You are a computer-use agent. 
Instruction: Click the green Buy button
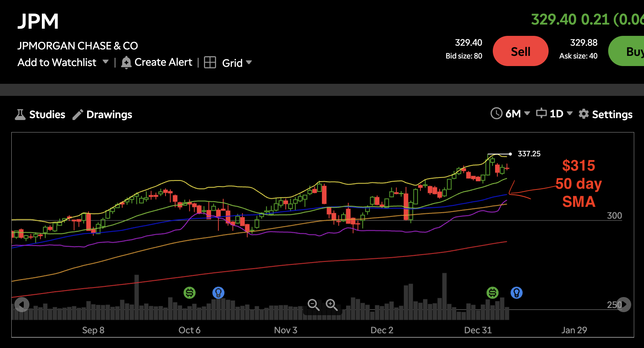point(626,51)
